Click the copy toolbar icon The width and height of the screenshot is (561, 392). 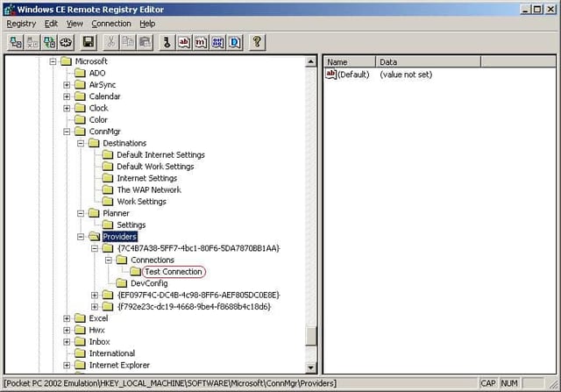click(128, 42)
